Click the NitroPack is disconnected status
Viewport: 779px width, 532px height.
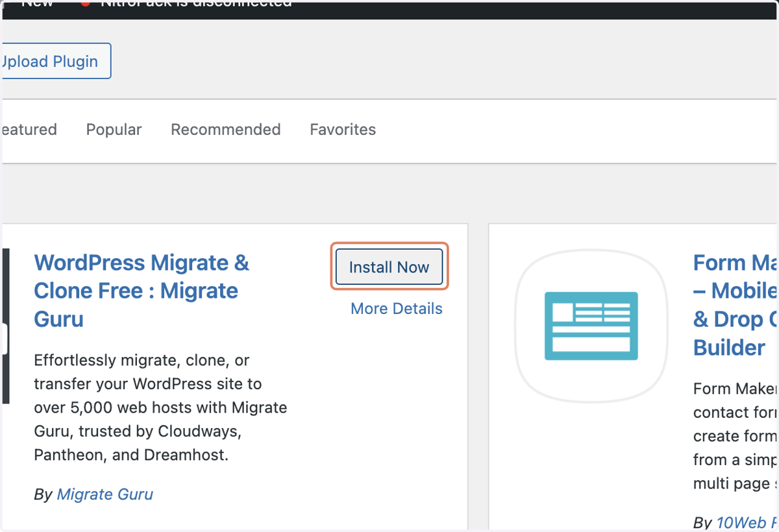click(196, 4)
